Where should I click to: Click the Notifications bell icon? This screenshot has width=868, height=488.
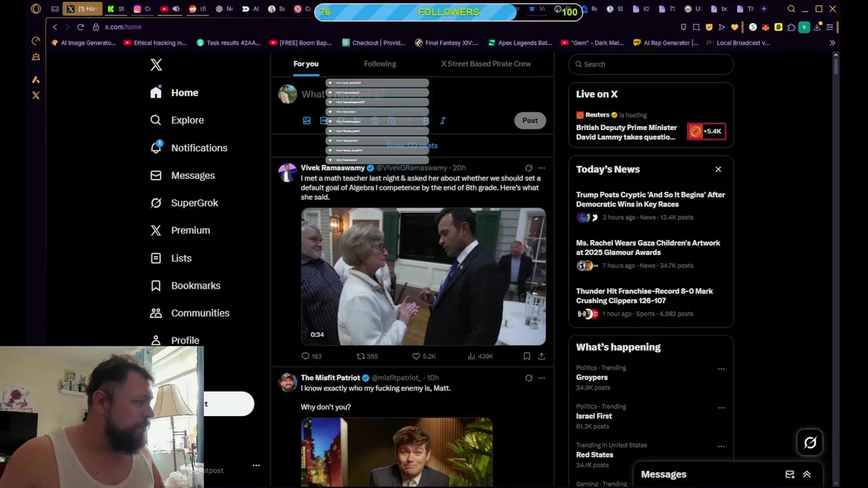(x=156, y=148)
